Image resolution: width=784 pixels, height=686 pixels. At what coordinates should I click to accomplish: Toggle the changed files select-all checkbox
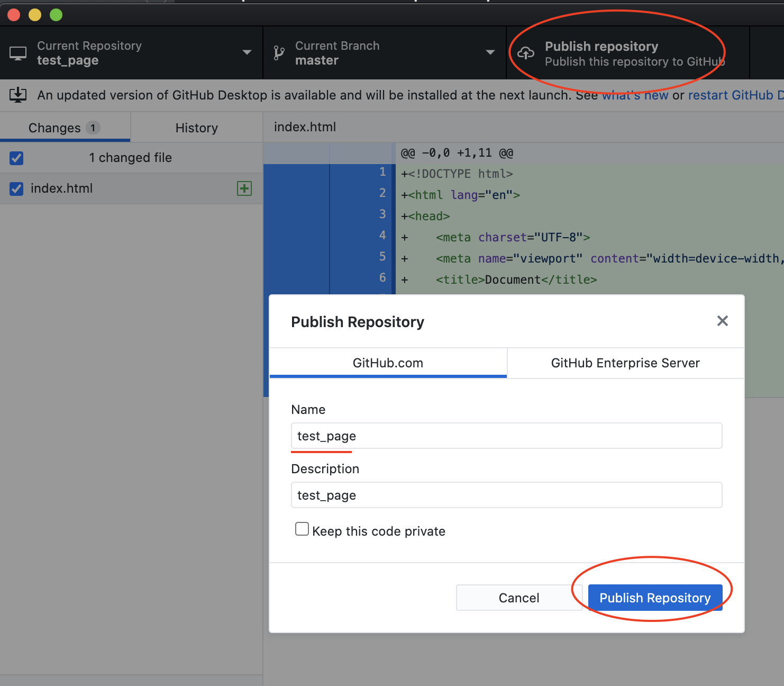pos(16,158)
